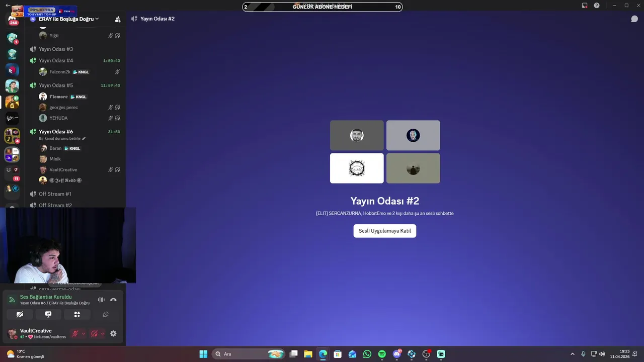Click VaultCreative in Yayın Odası #6 list
This screenshot has width=644, height=362.
pos(63,169)
